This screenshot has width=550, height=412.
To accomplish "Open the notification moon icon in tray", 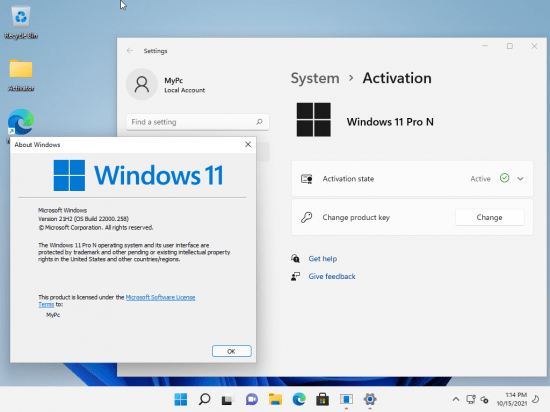I will (x=536, y=399).
